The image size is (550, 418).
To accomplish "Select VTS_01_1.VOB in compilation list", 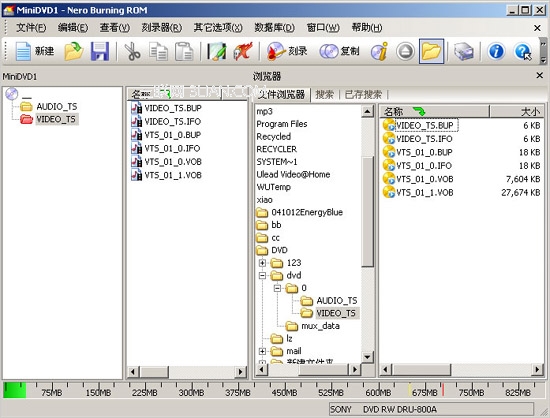I will pos(173,175).
